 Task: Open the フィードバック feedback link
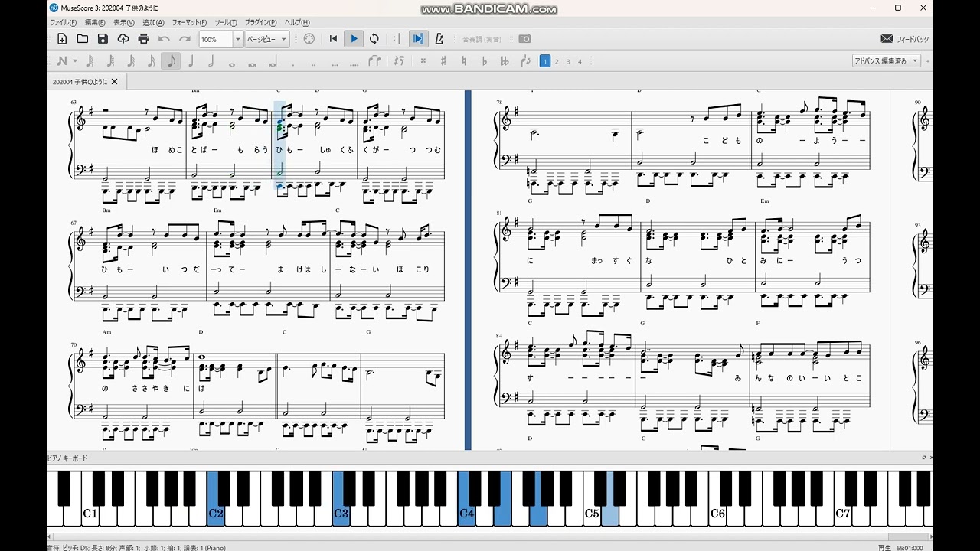click(905, 39)
